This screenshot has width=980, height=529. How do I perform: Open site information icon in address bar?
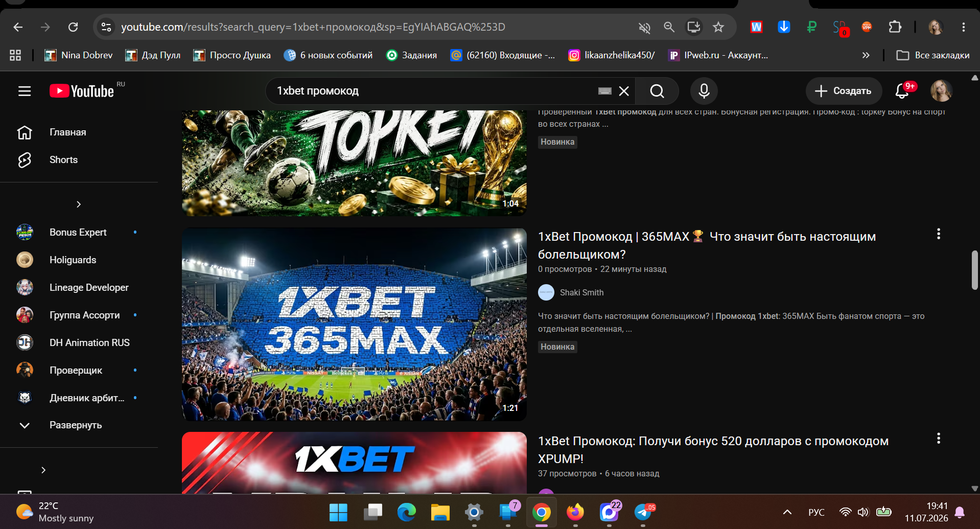(x=106, y=27)
